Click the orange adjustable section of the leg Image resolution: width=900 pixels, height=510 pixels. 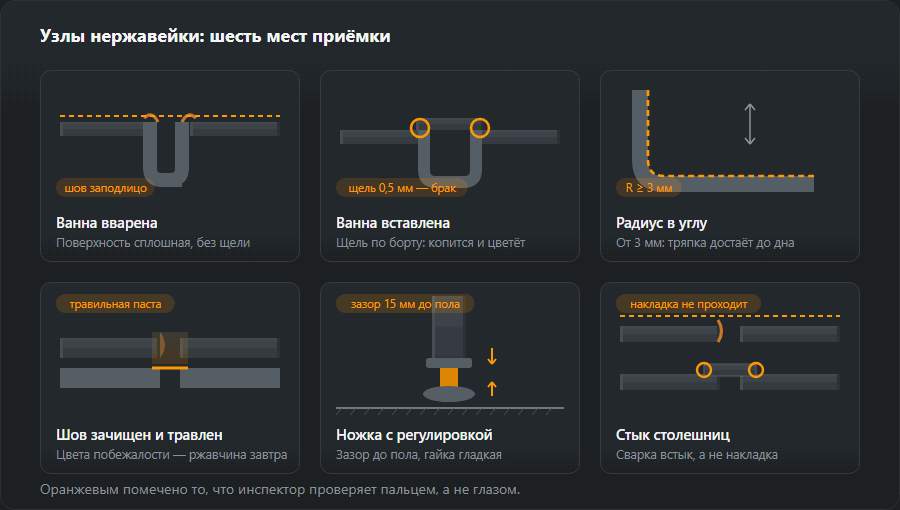click(449, 377)
